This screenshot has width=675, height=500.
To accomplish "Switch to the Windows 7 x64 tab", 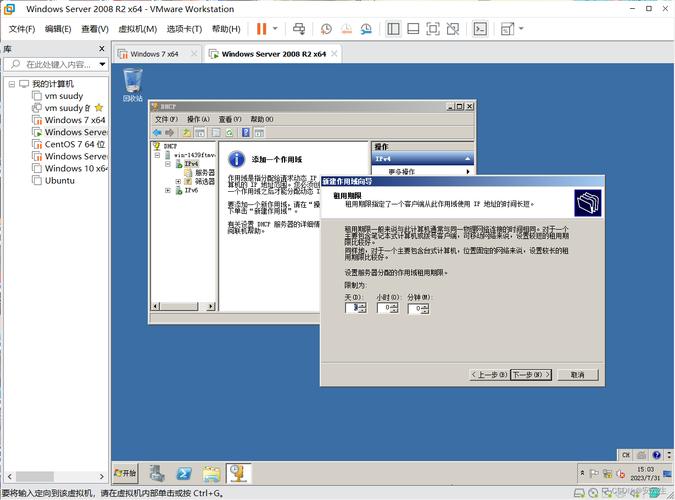I will tap(154, 54).
